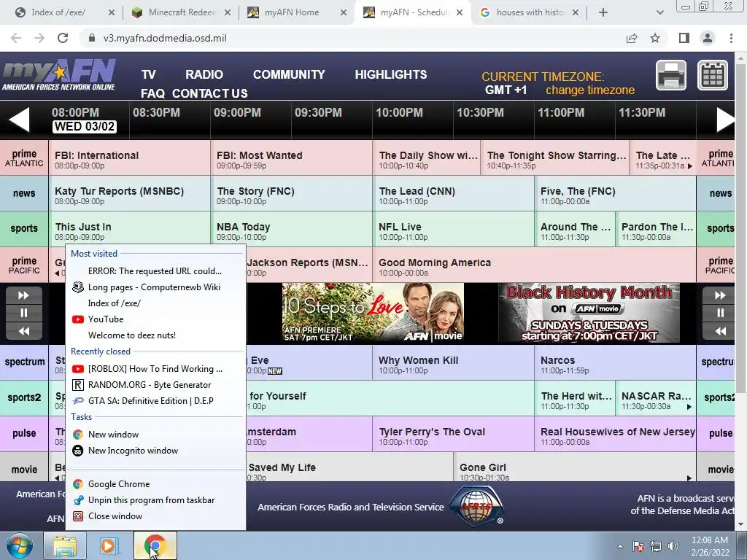747x560 pixels.
Task: Open Long pages - Computernewb Wiki entry
Action: (x=155, y=287)
